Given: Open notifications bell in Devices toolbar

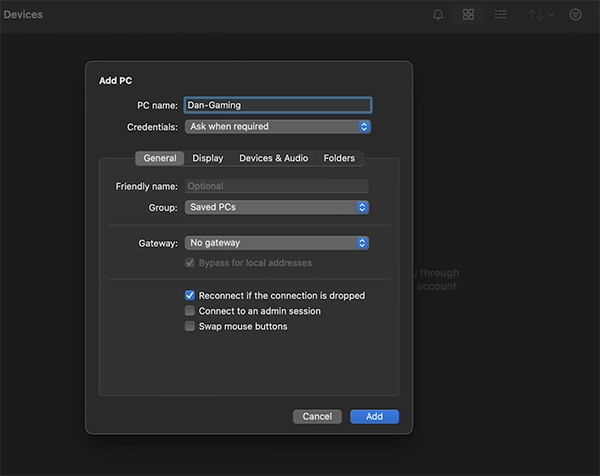Looking at the screenshot, I should (438, 15).
